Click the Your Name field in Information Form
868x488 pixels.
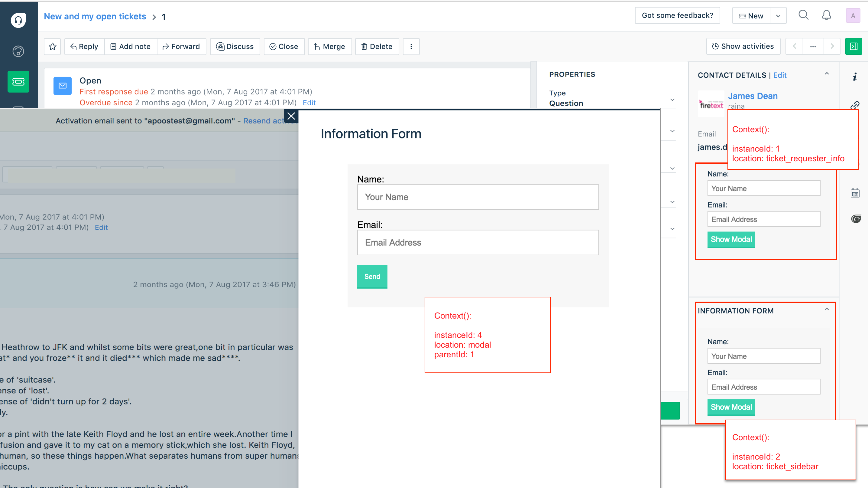pos(478,197)
